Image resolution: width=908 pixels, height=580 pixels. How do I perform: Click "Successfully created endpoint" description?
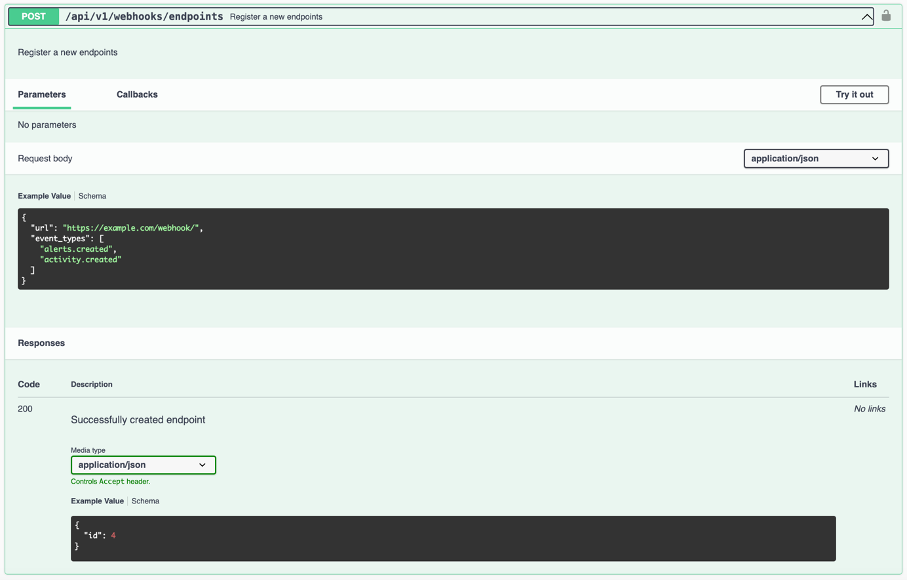(x=138, y=420)
